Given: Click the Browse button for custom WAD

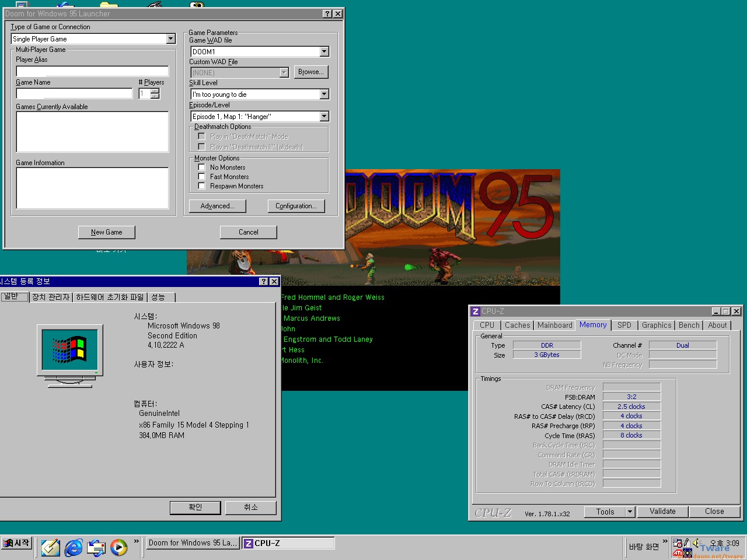Looking at the screenshot, I should point(311,72).
